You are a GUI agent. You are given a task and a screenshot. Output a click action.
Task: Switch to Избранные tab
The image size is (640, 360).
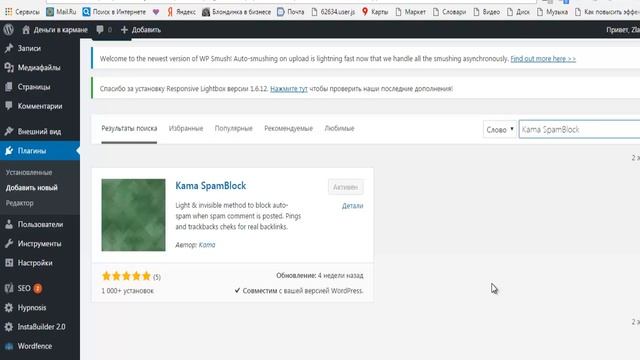186,128
